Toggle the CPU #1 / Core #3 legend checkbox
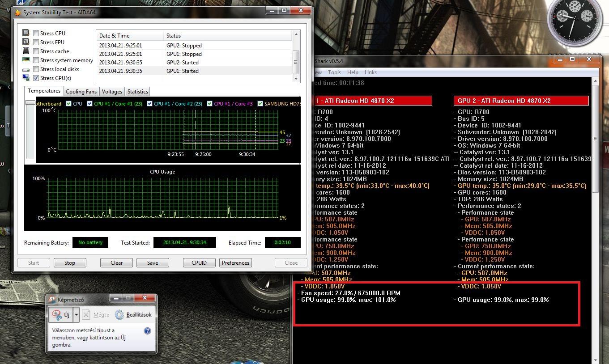 click(x=209, y=103)
